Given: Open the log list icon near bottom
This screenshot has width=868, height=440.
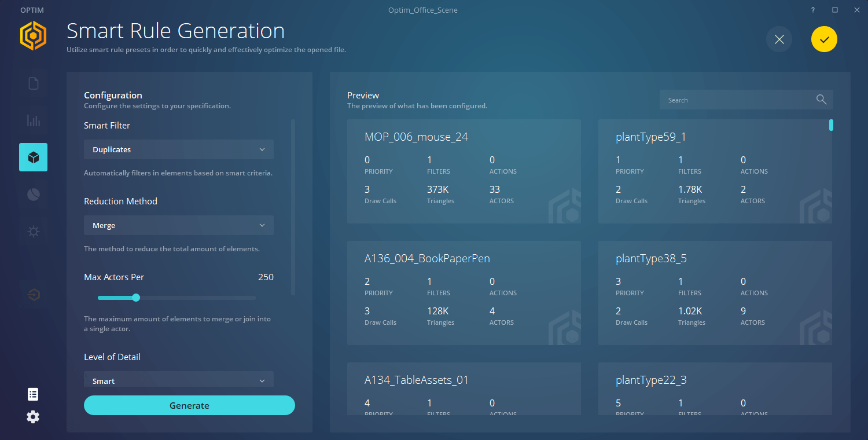Looking at the screenshot, I should [x=33, y=394].
